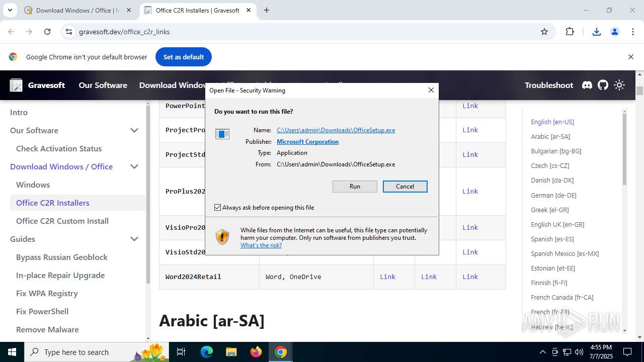This screenshot has width=644, height=362.
Task: Launch Microsoft Edge from taskbar
Action: click(x=207, y=352)
